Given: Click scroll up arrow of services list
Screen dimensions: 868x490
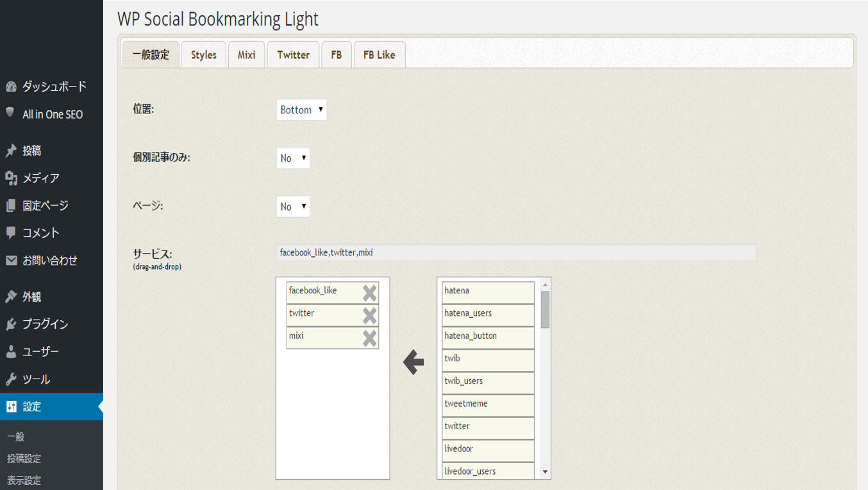Looking at the screenshot, I should click(x=545, y=284).
